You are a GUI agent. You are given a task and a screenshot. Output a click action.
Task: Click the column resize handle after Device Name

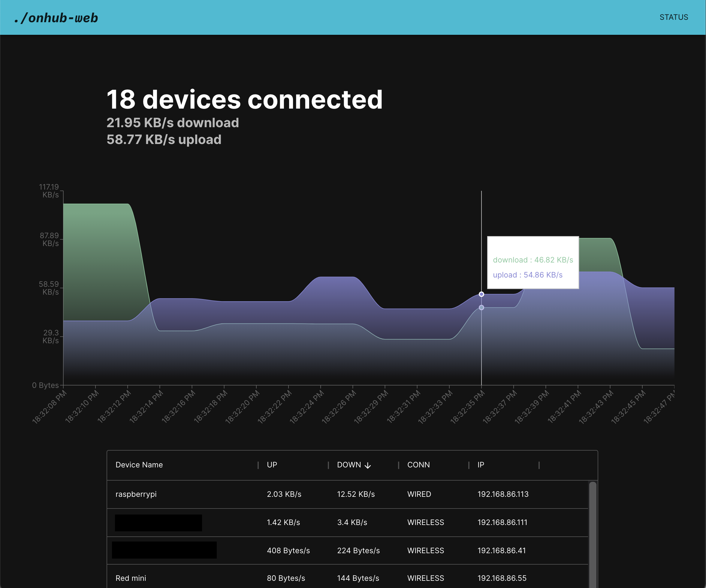[x=258, y=465]
